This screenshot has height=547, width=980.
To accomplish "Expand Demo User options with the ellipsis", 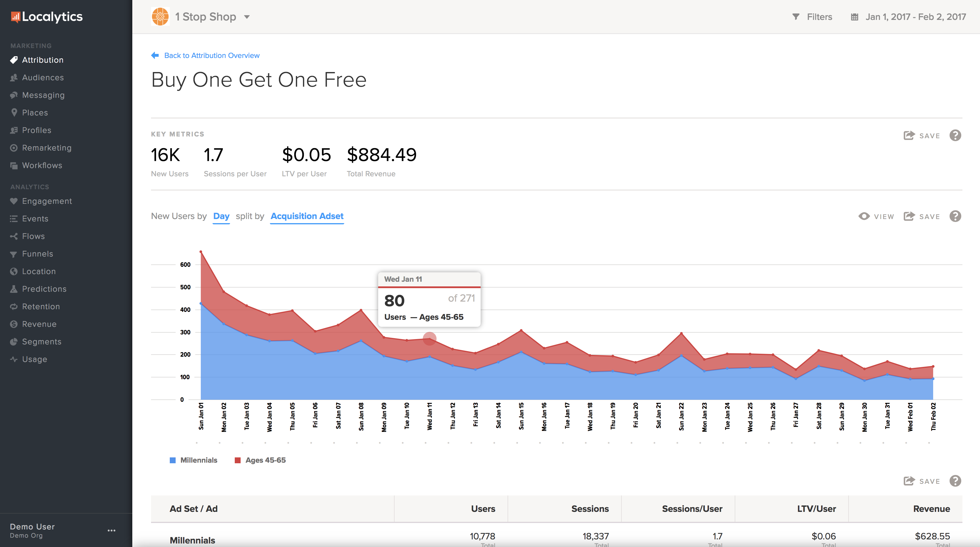I will (x=112, y=530).
